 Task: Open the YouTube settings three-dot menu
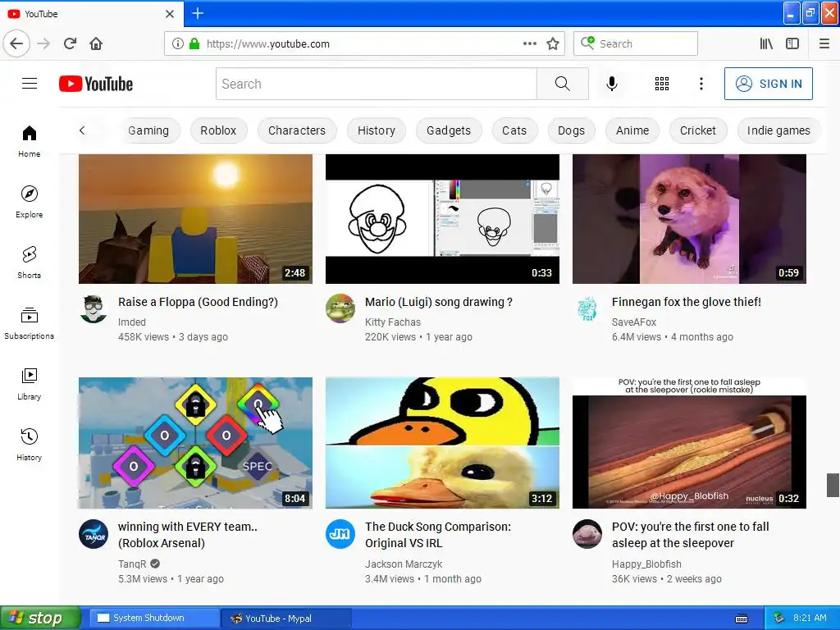pos(701,84)
